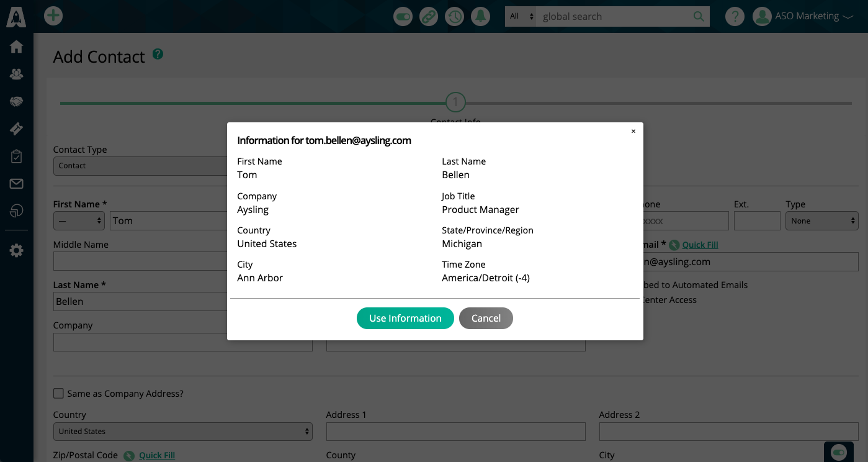Toggle the switch icon in top toolbar

click(x=403, y=17)
